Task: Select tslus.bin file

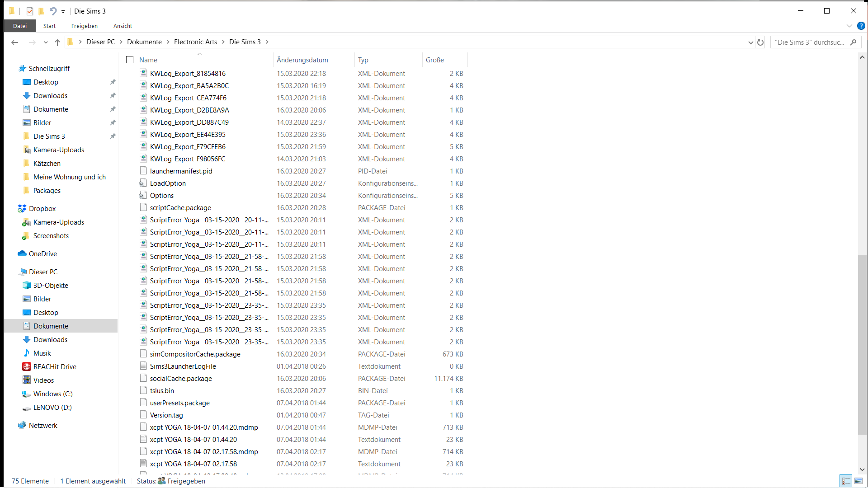Action: click(162, 391)
